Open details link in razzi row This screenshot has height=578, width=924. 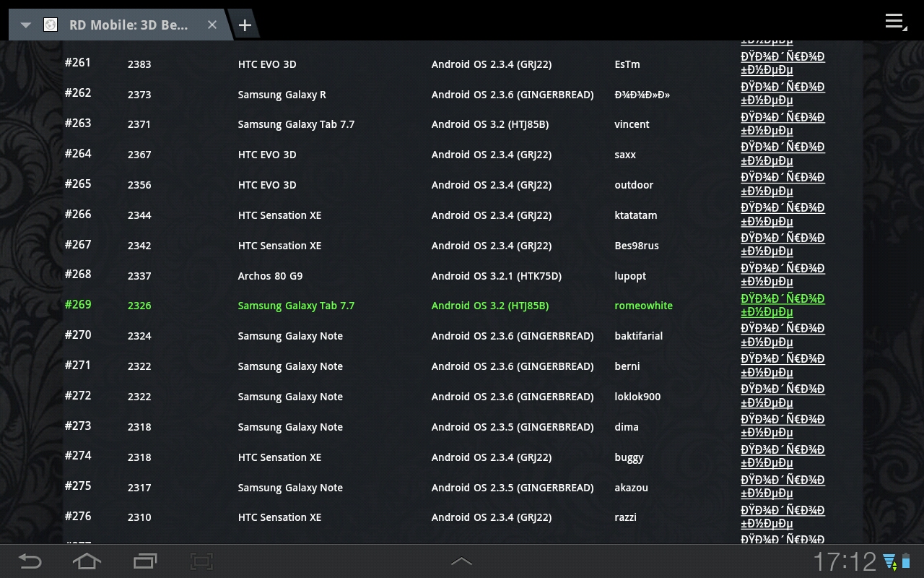click(783, 517)
